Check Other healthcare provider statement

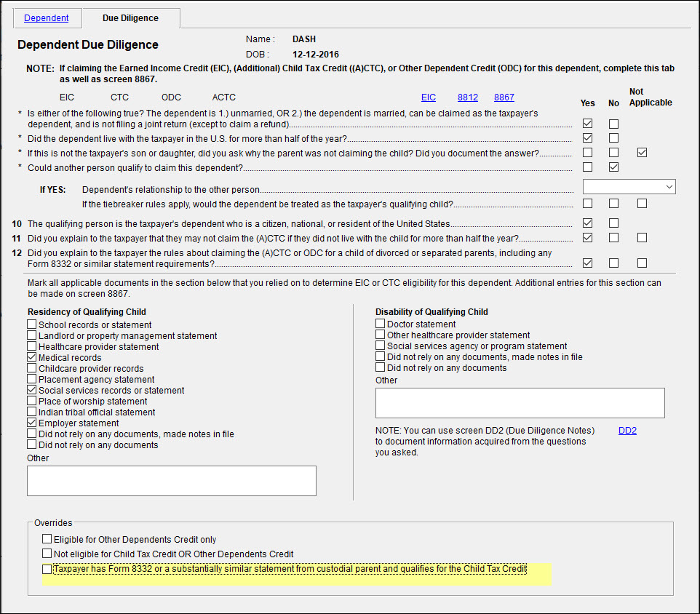[381, 335]
